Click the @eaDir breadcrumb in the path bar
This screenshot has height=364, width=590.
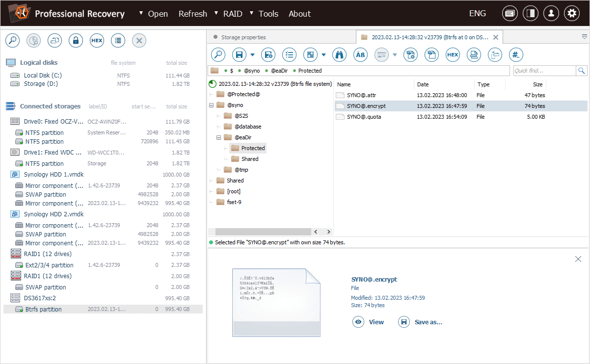click(x=279, y=71)
